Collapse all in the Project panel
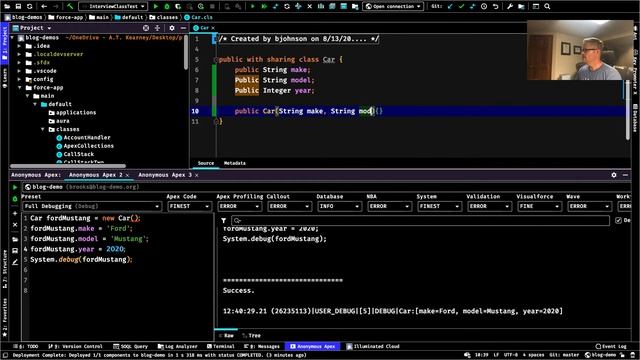Viewport: 640px width, 360px height. pyautogui.click(x=157, y=28)
